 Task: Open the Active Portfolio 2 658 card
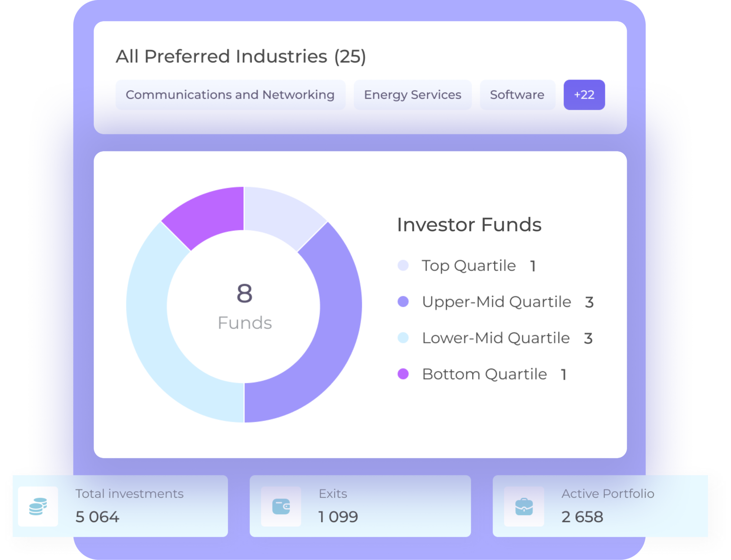[600, 506]
